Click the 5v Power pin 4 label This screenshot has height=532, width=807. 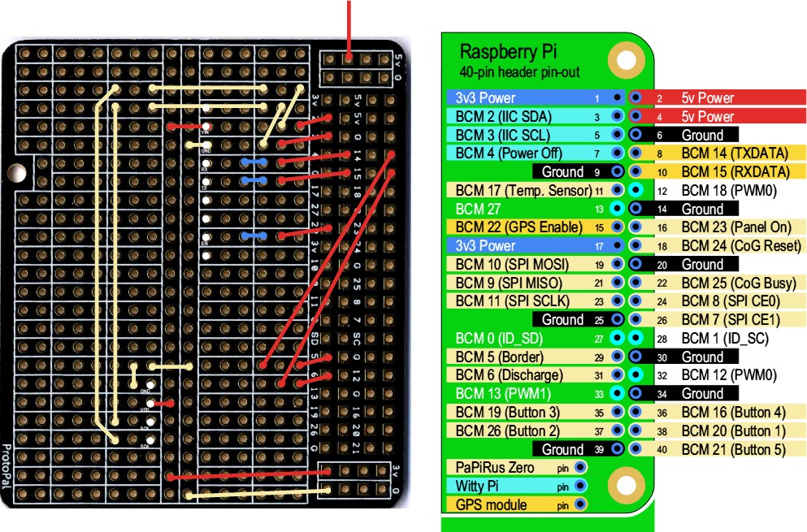pos(708,116)
